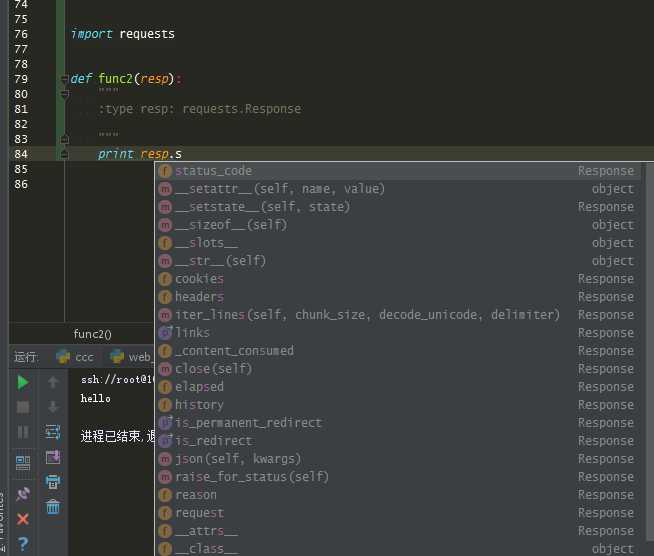Click line number 86 in the gutter
654x556 pixels.
[x=21, y=184]
